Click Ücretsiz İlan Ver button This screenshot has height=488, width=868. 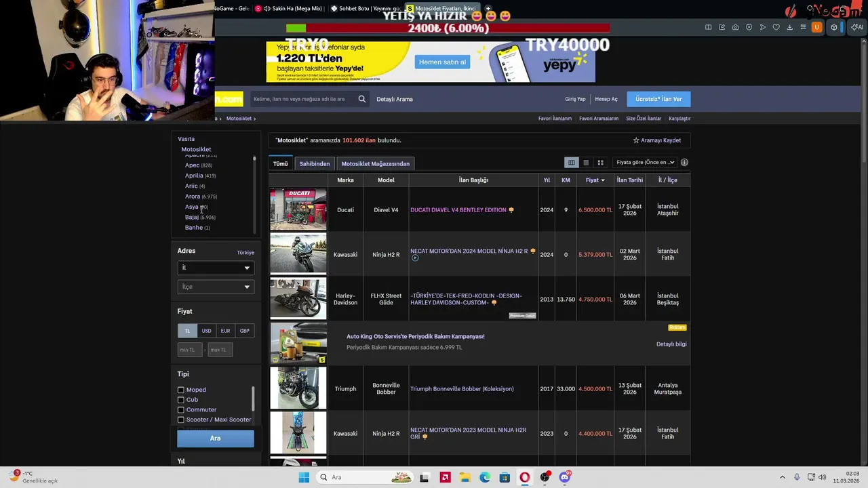click(658, 99)
